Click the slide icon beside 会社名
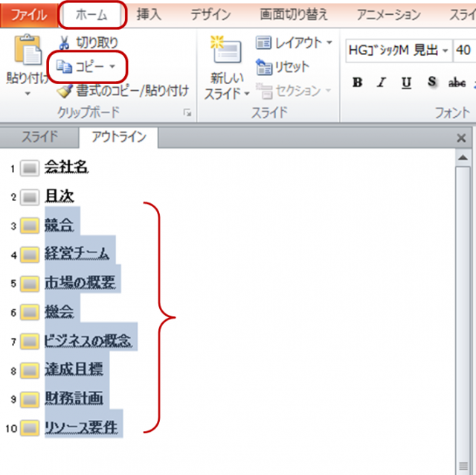 pyautogui.click(x=30, y=168)
